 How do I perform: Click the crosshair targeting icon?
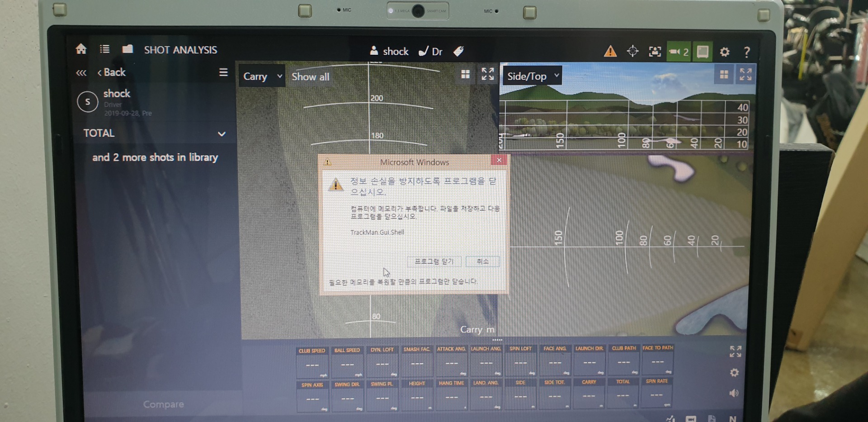pyautogui.click(x=632, y=52)
